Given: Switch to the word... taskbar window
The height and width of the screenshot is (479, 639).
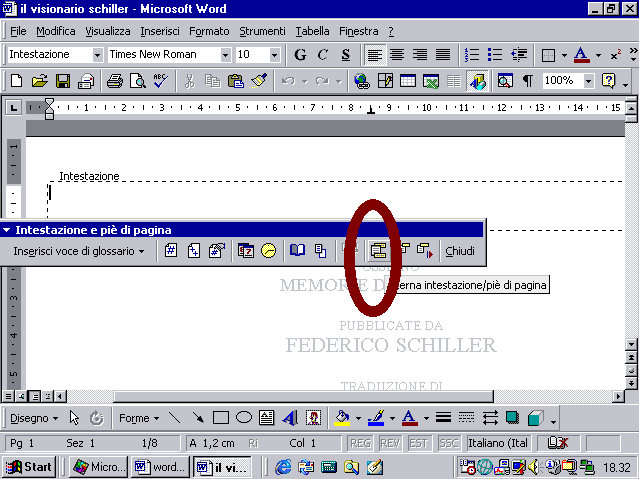Looking at the screenshot, I should tap(160, 467).
